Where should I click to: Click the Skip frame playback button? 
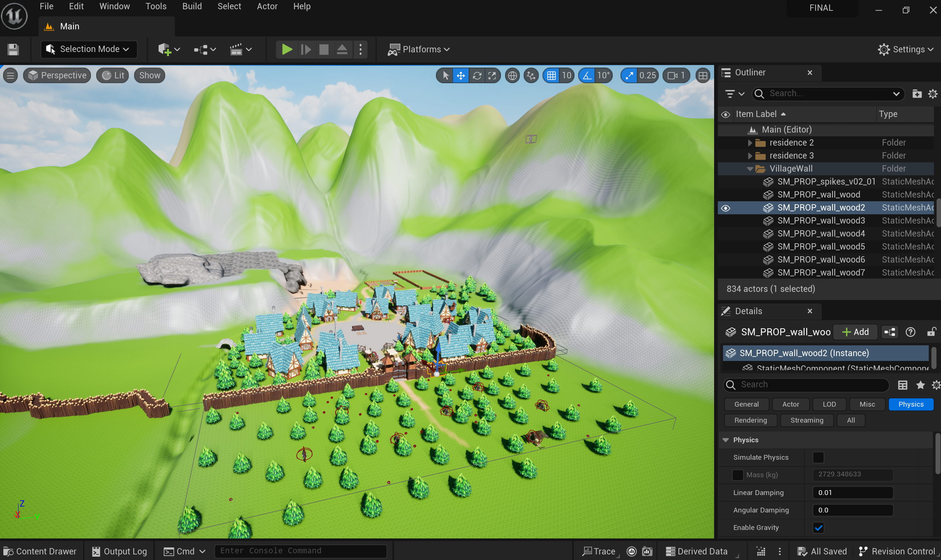point(306,49)
